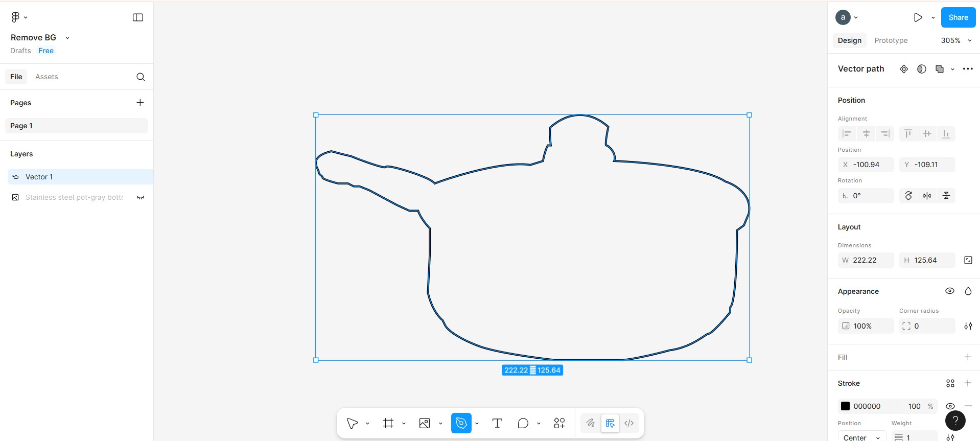The height and width of the screenshot is (441, 980).
Task: Select the active Pen tool
Action: click(461, 423)
